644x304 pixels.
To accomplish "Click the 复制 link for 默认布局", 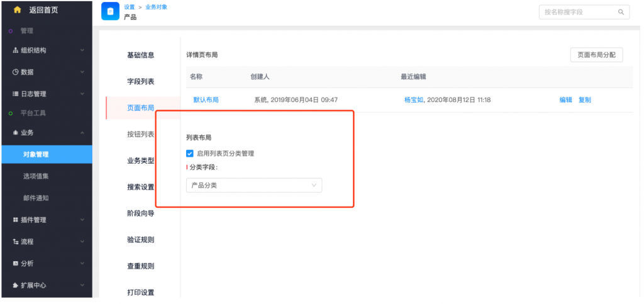I will (584, 100).
